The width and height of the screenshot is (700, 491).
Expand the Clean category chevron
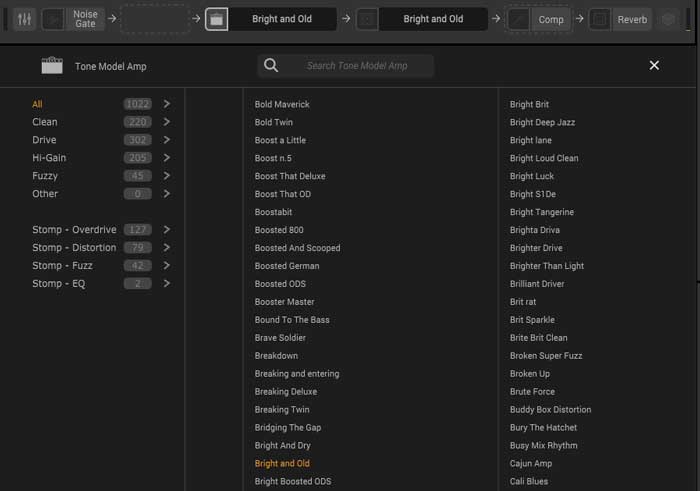[167, 122]
